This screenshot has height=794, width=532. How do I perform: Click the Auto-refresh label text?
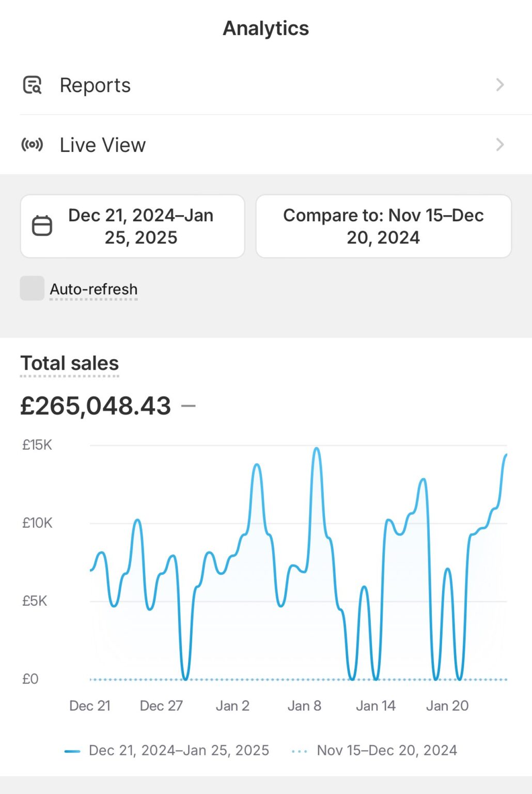click(x=93, y=289)
